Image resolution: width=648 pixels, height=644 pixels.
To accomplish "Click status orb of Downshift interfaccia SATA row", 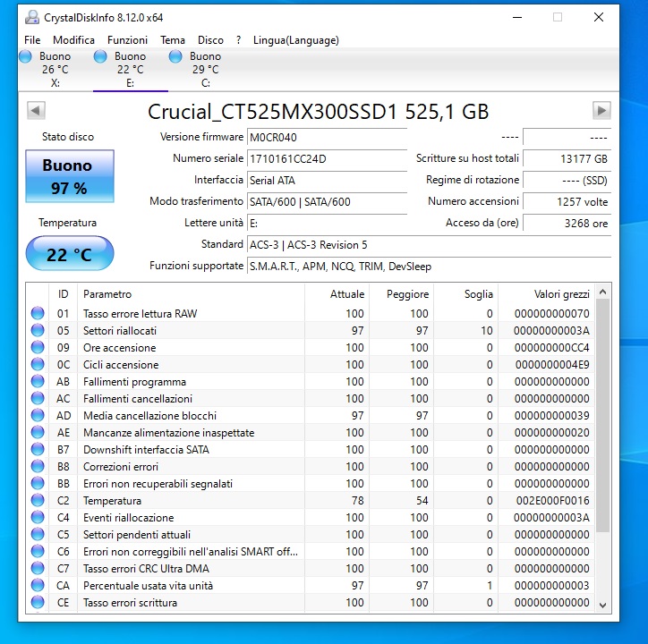I will tap(38, 449).
